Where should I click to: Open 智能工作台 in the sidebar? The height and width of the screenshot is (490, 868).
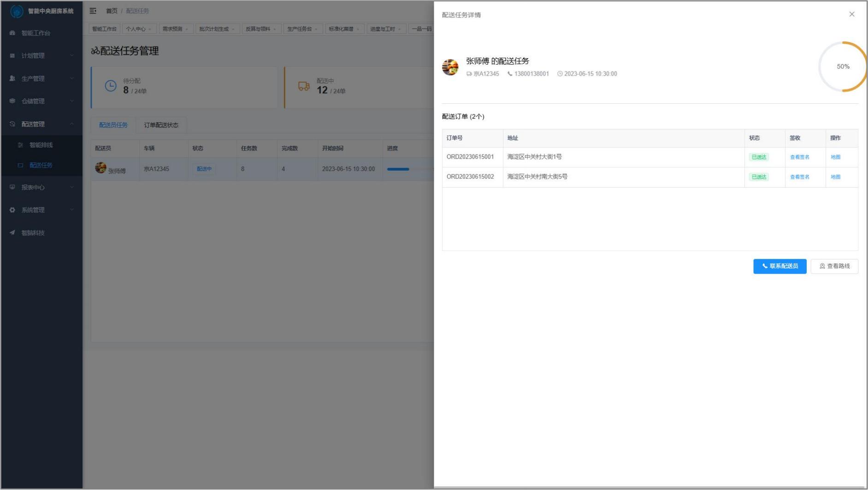36,33
